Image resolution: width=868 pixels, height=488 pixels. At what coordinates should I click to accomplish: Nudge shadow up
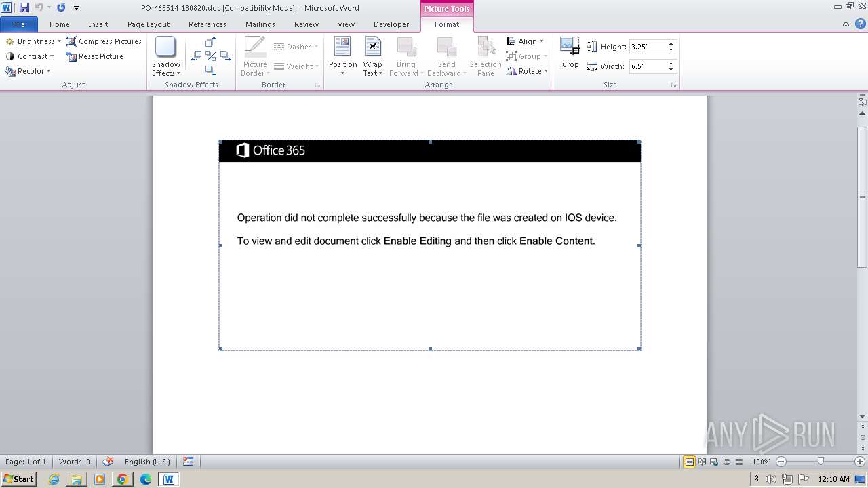[210, 42]
